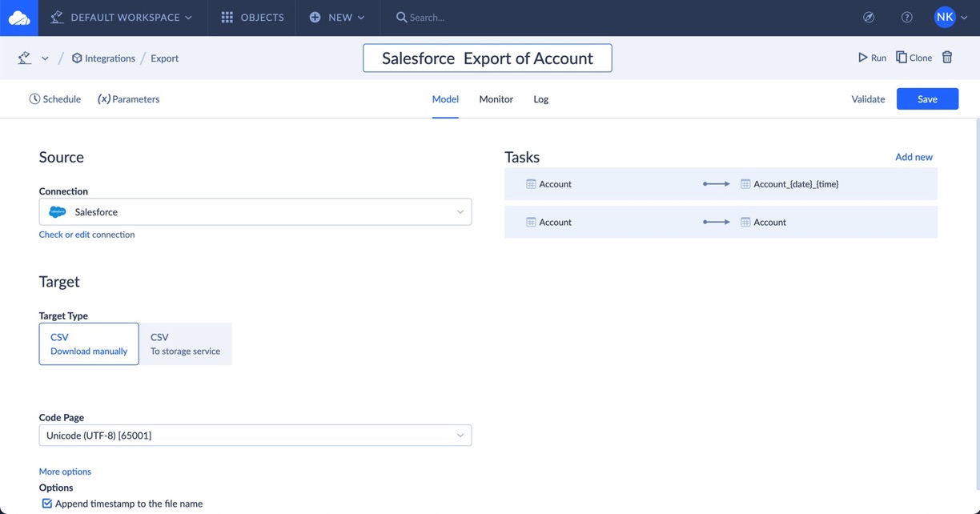Screen dimensions: 980x514
Task: Toggle Append timestamp to file name checkbox
Action: (47, 504)
